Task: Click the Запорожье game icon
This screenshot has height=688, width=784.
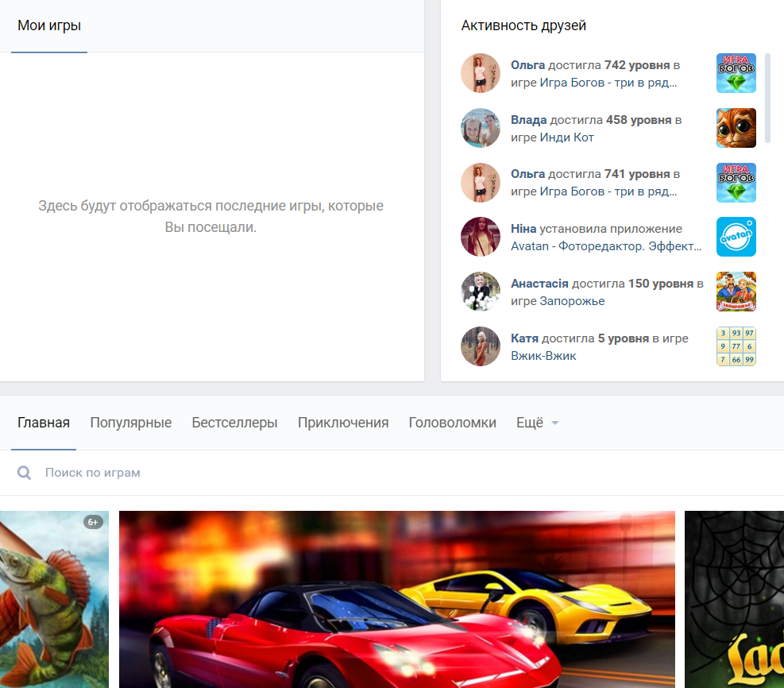Action: (x=736, y=292)
